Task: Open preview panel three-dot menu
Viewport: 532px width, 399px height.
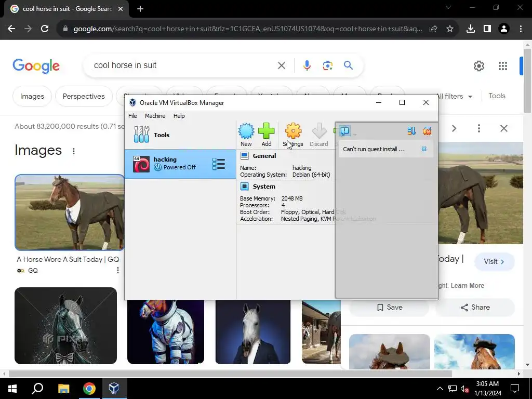Action: [x=478, y=128]
